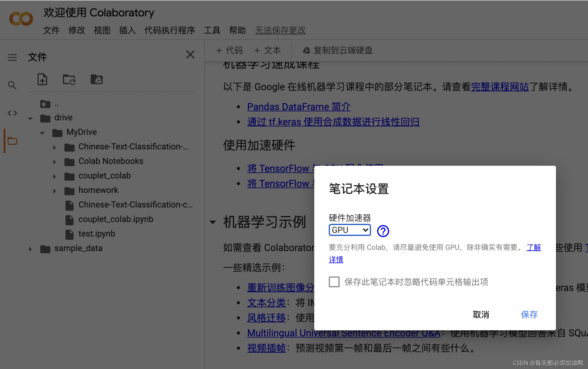Open the 了解详情 link in dialog
Screen dimensions: 588x369
coord(534,247)
